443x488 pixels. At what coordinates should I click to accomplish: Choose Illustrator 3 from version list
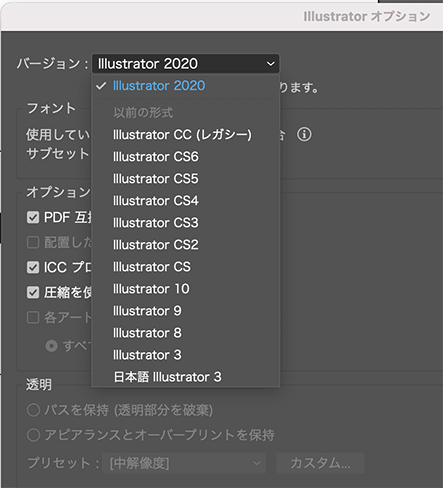(186, 355)
